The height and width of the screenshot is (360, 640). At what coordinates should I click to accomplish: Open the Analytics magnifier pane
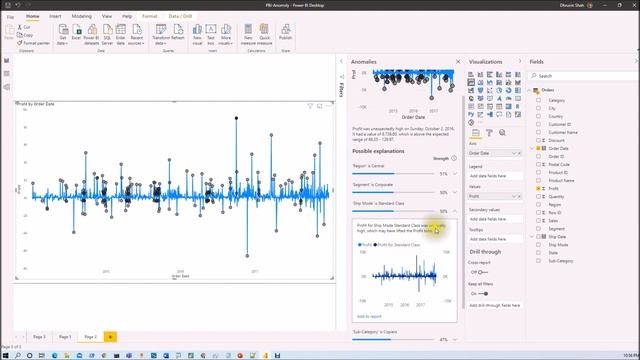[502, 133]
